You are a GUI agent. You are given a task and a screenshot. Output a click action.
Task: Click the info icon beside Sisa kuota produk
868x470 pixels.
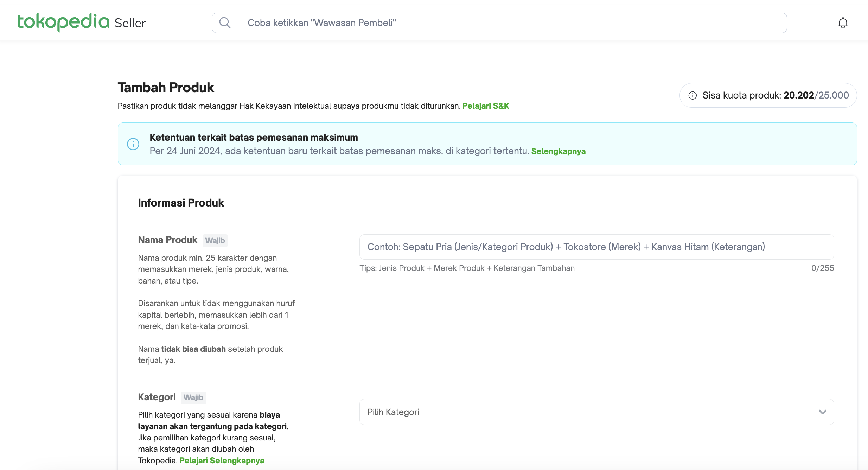(693, 95)
